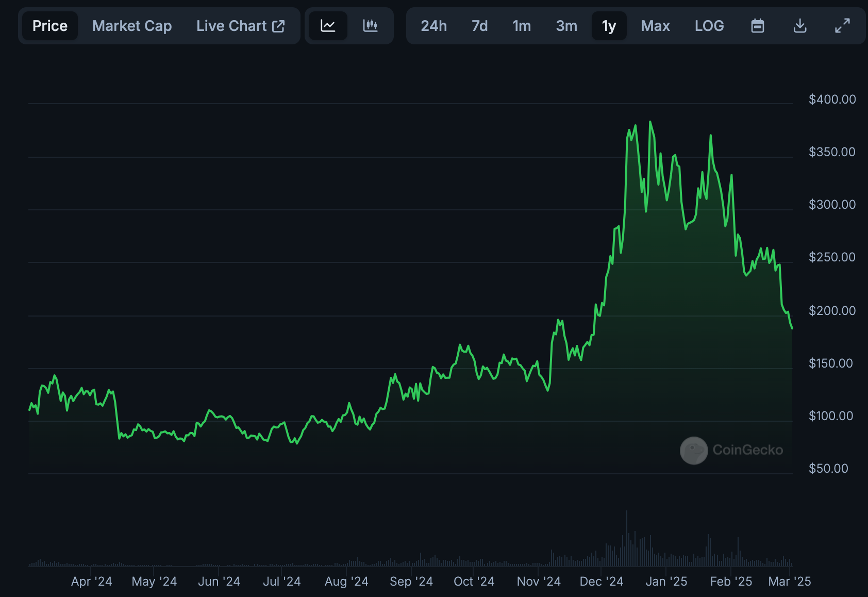Set time range to 1m
This screenshot has width=868, height=597.
coord(521,26)
